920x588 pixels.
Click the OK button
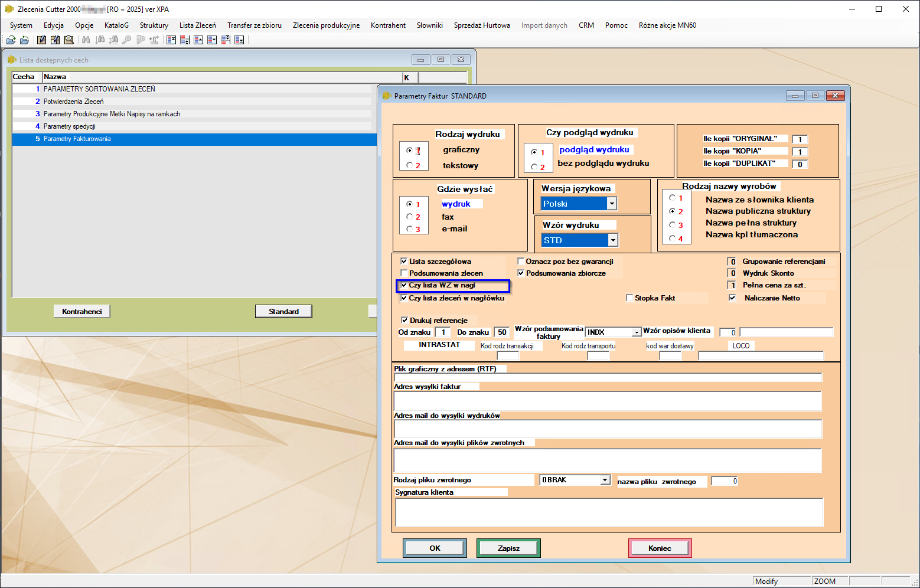click(x=435, y=548)
